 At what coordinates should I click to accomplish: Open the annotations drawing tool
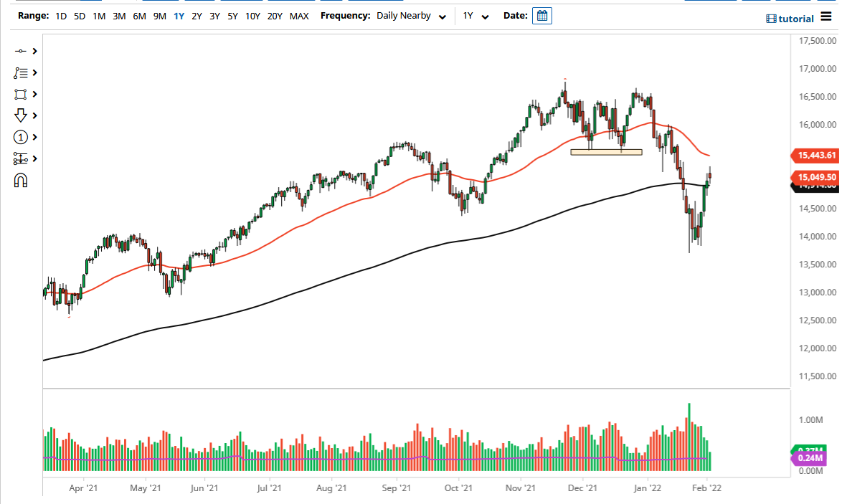(x=19, y=72)
